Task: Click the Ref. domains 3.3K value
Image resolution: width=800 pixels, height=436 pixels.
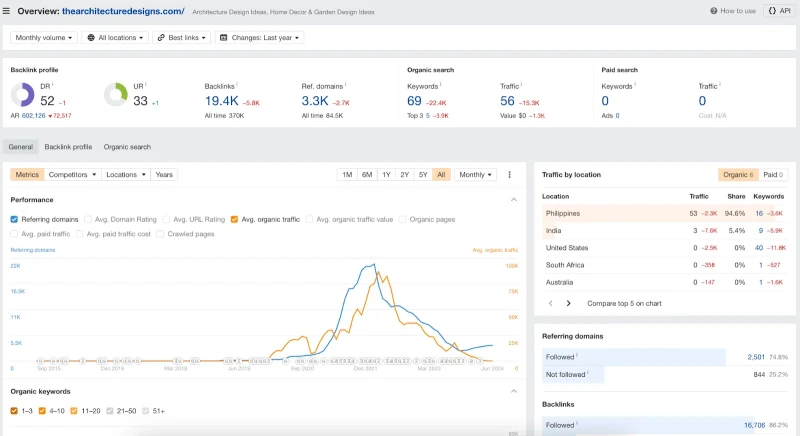Action: (315, 101)
